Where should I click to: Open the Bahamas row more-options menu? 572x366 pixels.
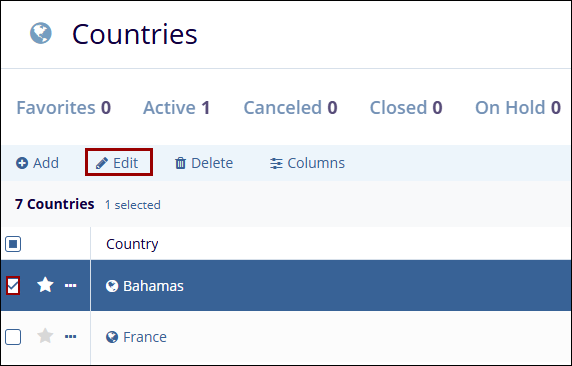pyautogui.click(x=70, y=286)
